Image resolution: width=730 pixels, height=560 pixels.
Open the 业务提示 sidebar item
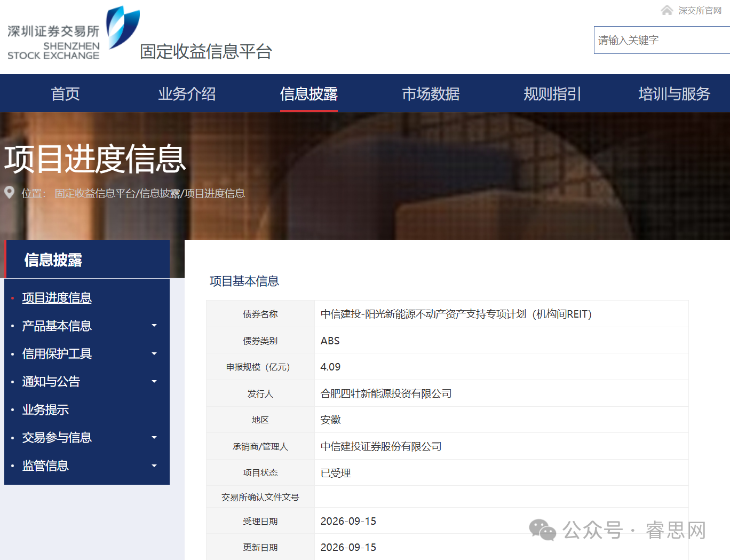pos(45,409)
